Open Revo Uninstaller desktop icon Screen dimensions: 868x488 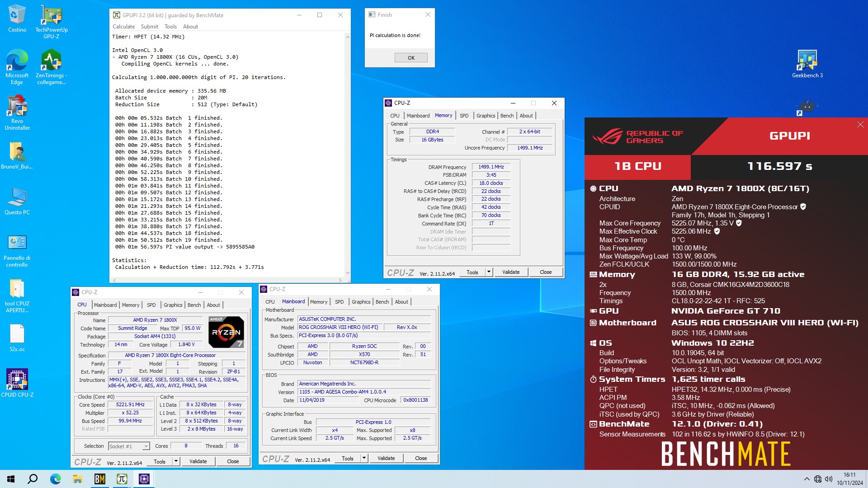click(17, 113)
